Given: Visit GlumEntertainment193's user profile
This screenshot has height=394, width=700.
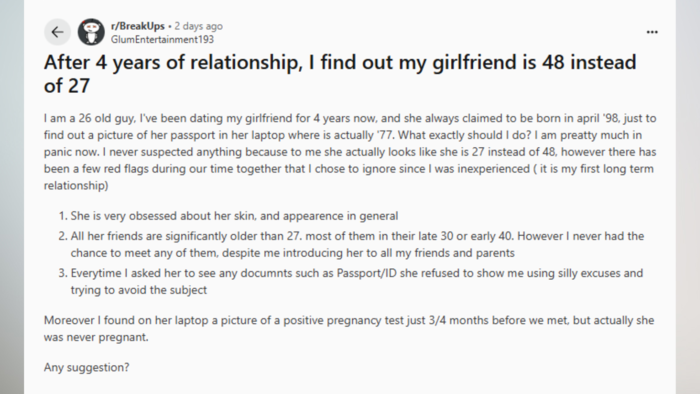Looking at the screenshot, I should pos(162,40).
